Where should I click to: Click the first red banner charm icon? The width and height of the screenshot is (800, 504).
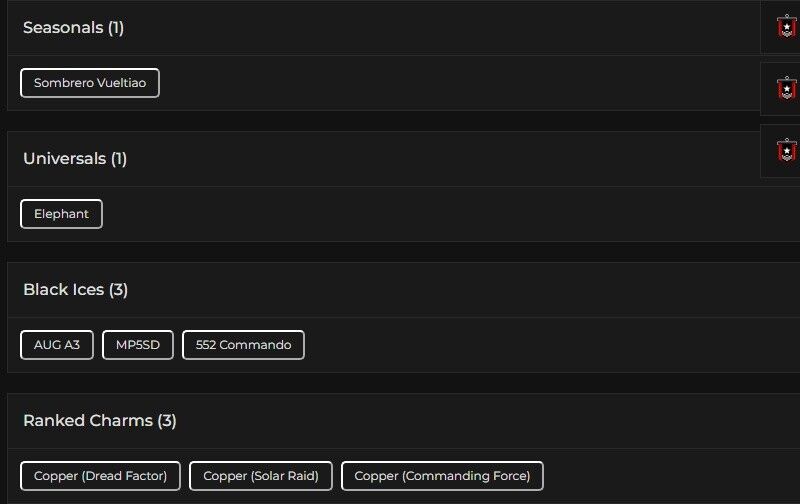click(x=787, y=26)
